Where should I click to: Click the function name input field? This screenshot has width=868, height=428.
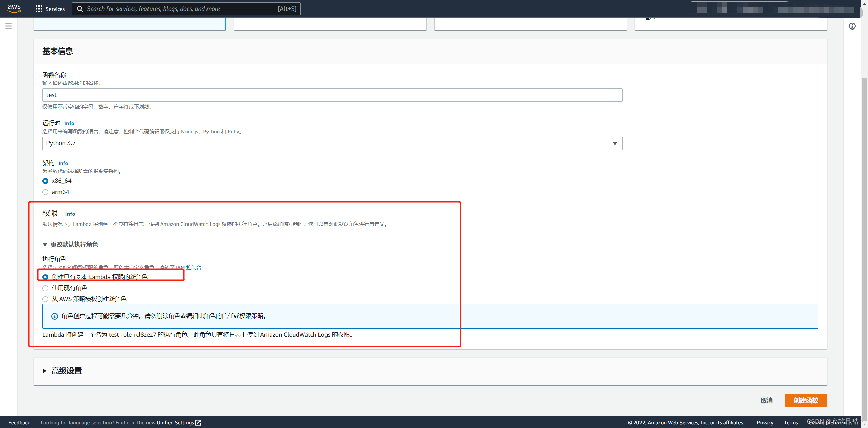[x=332, y=95]
